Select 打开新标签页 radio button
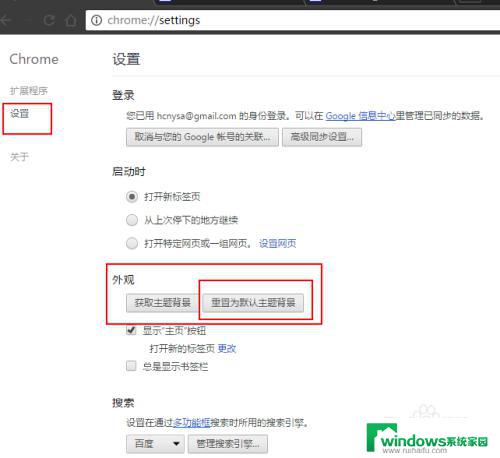 pyautogui.click(x=132, y=197)
